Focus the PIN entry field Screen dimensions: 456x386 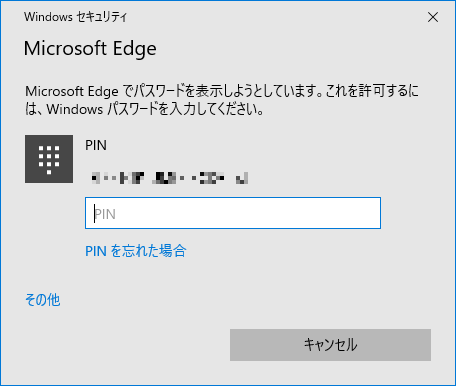(233, 213)
